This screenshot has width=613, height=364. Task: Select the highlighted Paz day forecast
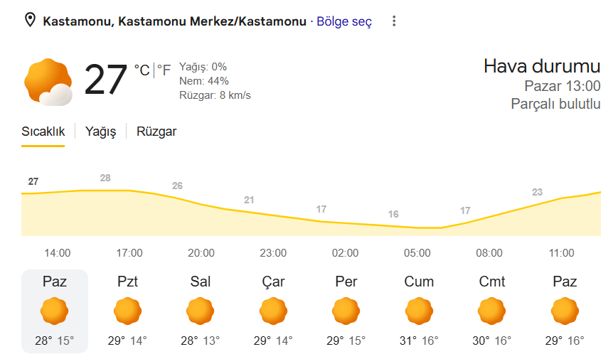click(x=55, y=311)
